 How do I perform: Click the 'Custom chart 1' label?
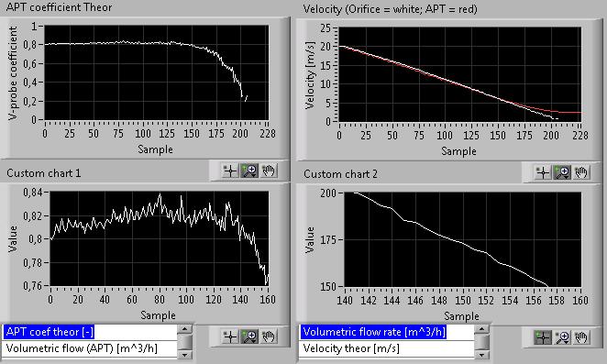44,173
